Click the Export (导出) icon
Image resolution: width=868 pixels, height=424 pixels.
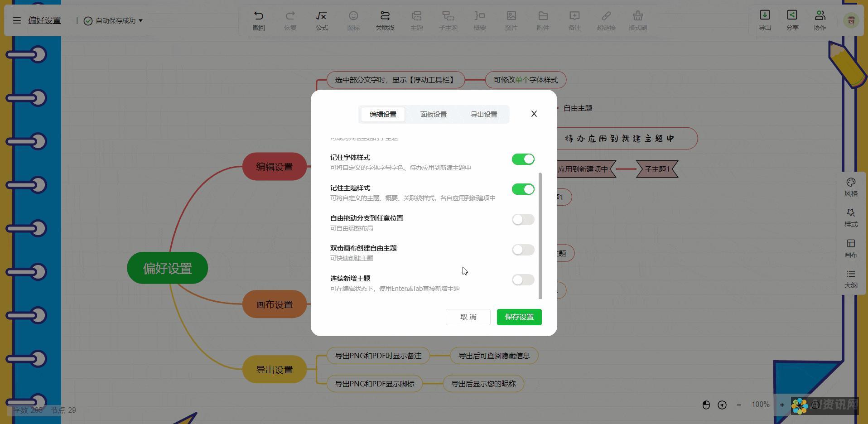click(765, 20)
